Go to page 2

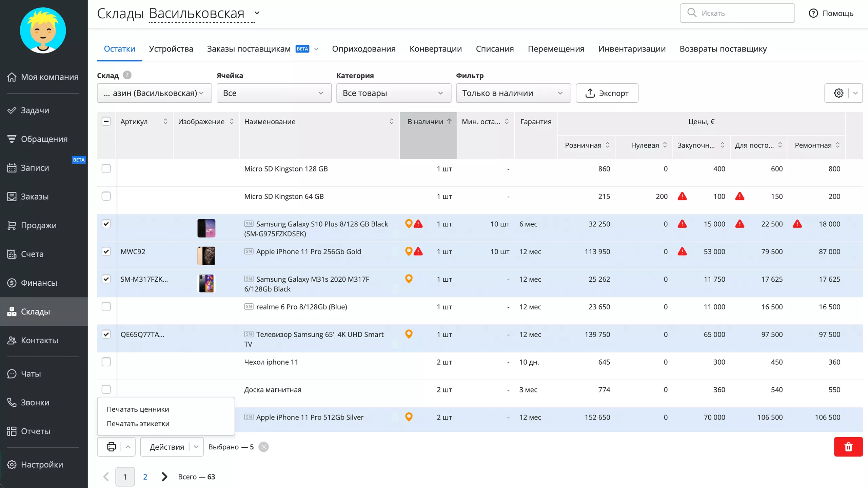point(145,476)
